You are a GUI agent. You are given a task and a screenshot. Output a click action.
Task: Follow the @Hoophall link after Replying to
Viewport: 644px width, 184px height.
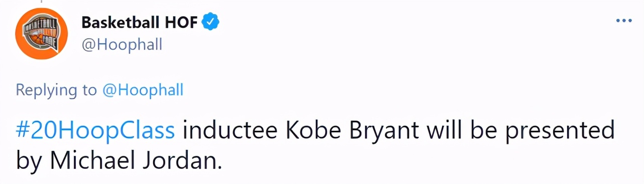[x=143, y=90]
